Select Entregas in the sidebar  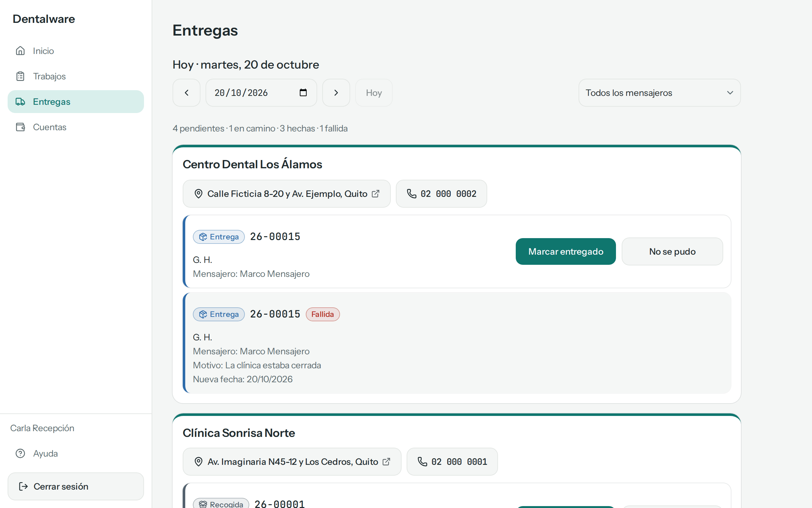tap(76, 102)
